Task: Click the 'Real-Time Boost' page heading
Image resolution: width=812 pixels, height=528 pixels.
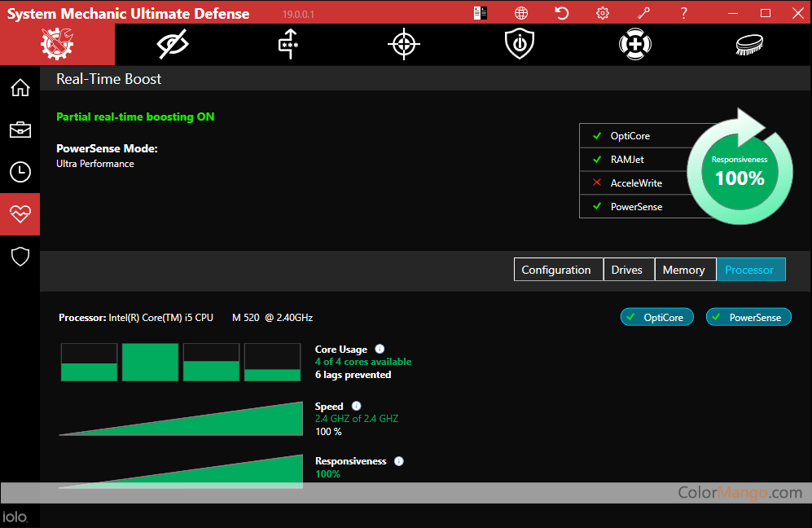Action: 109,79
